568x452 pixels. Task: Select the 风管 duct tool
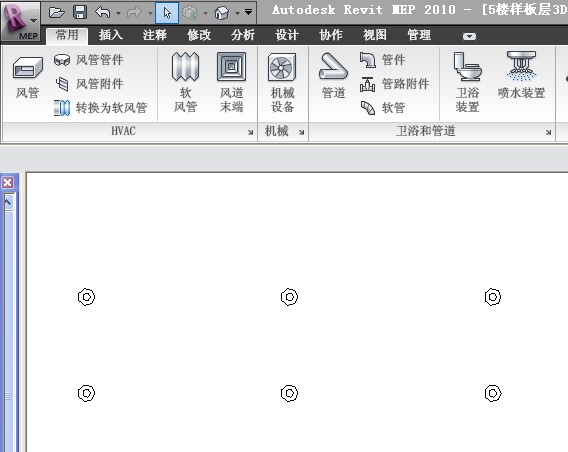click(28, 78)
